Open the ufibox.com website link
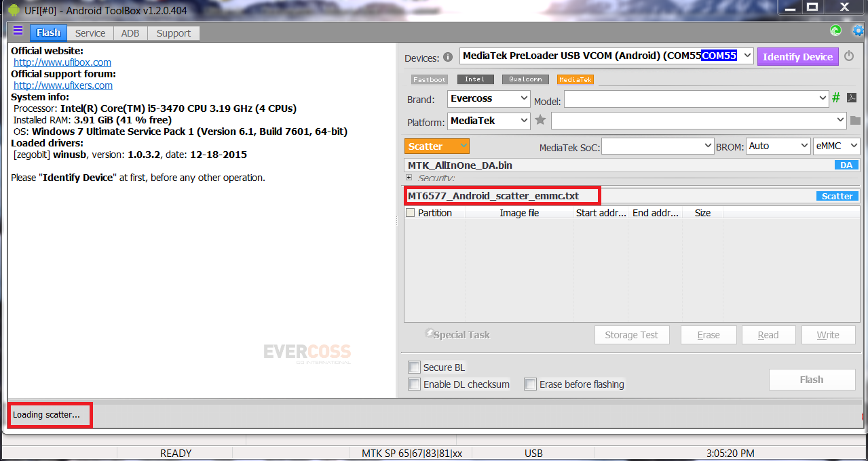Viewport: 868px width, 461px height. point(62,62)
